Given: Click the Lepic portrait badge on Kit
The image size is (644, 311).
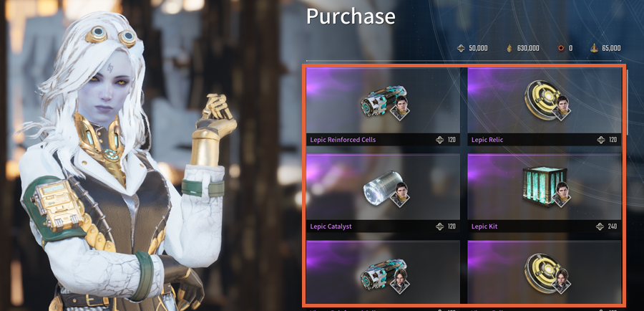Looking at the screenshot, I should click(562, 193).
